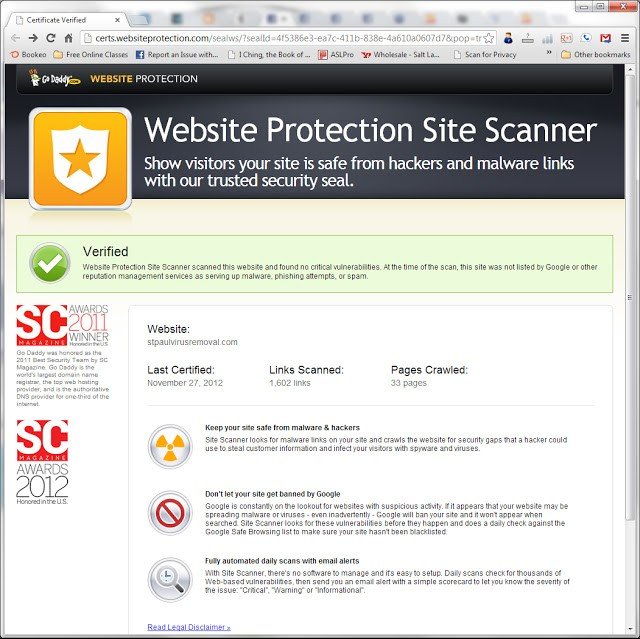Open the Chrome hamburger menu

[x=625, y=38]
